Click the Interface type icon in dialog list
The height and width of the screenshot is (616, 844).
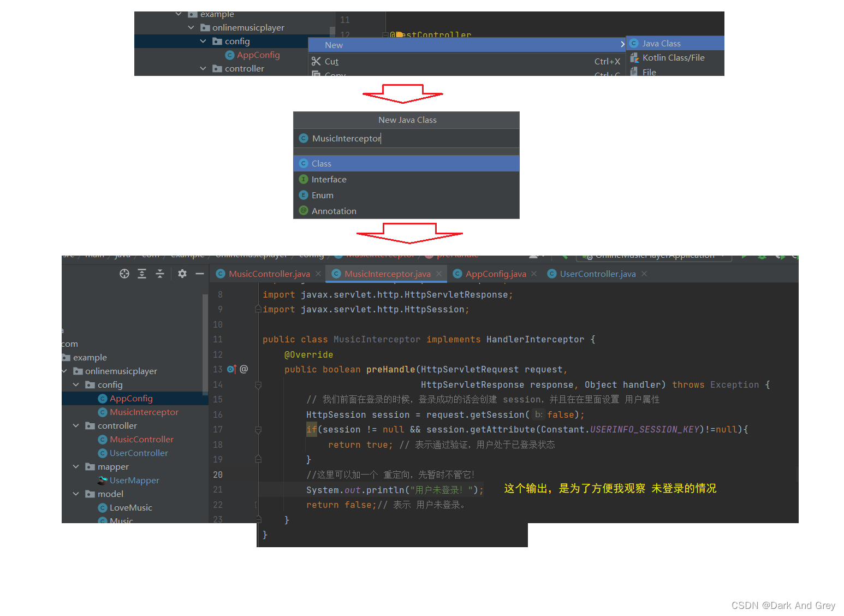pyautogui.click(x=304, y=179)
